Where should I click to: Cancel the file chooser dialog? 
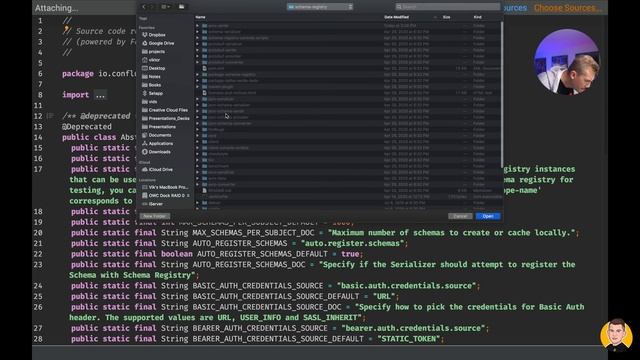(460, 216)
